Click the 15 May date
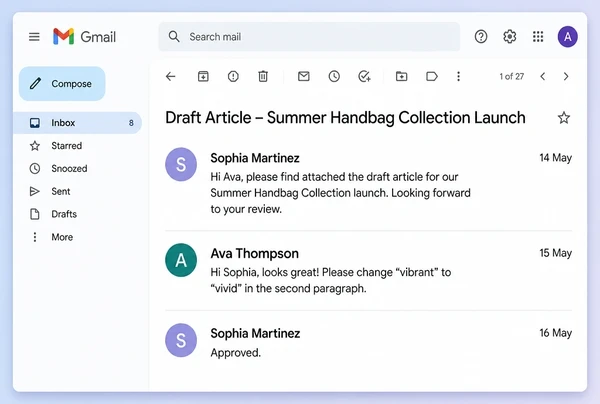This screenshot has width=600, height=404. coord(556,253)
